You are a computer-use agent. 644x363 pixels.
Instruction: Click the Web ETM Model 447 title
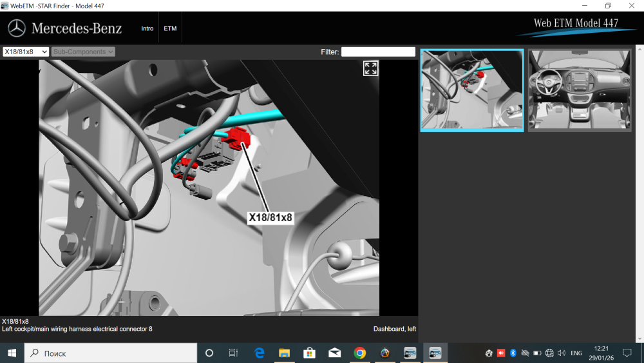click(576, 23)
